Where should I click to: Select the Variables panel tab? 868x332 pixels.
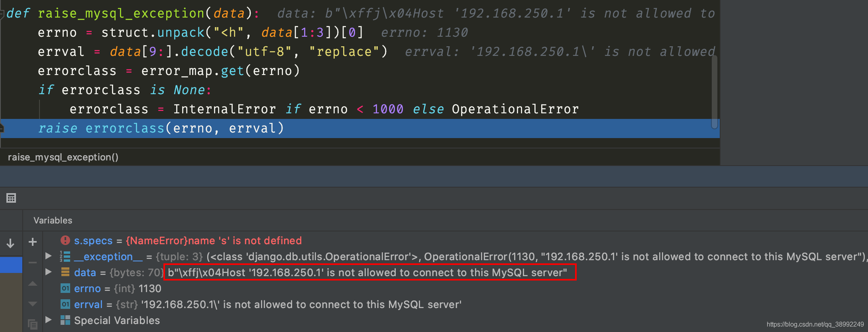coord(53,220)
